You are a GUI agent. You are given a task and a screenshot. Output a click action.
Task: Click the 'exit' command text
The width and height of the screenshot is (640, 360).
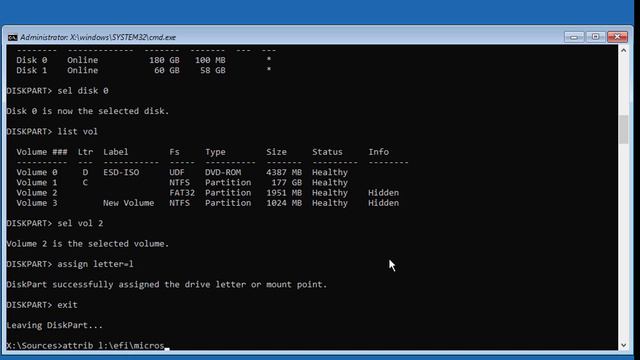pyautogui.click(x=67, y=305)
